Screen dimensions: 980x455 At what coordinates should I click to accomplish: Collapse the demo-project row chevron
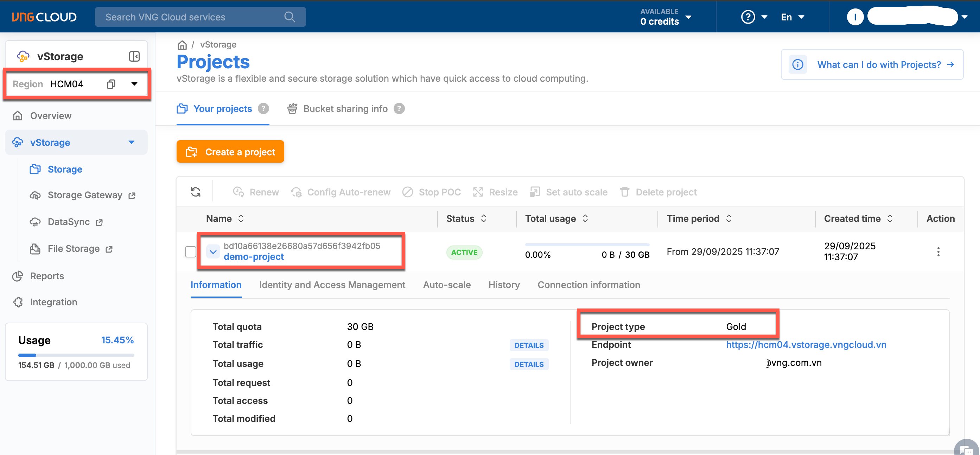(213, 252)
